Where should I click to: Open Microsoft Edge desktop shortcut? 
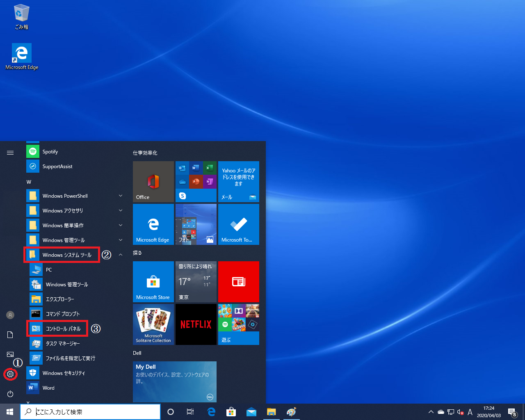(x=22, y=57)
